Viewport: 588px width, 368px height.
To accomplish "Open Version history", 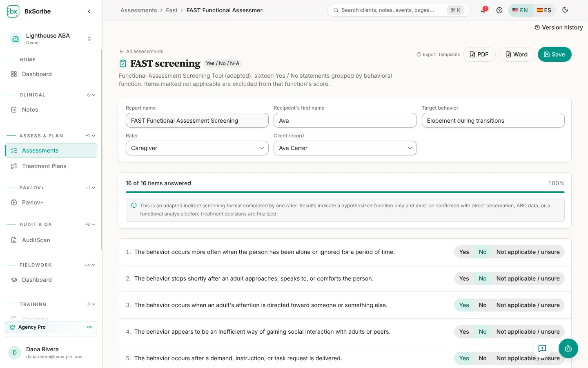I will (559, 27).
